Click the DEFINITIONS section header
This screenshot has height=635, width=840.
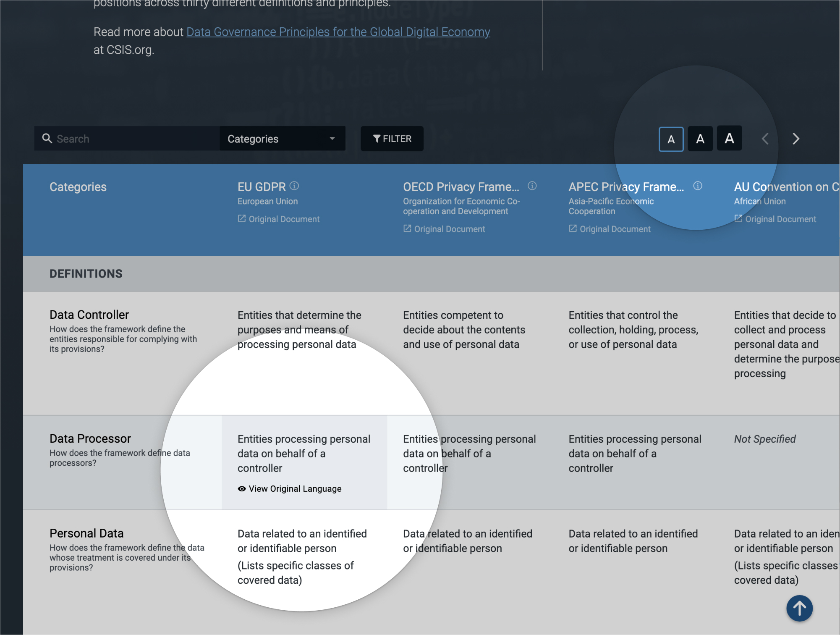(x=86, y=274)
